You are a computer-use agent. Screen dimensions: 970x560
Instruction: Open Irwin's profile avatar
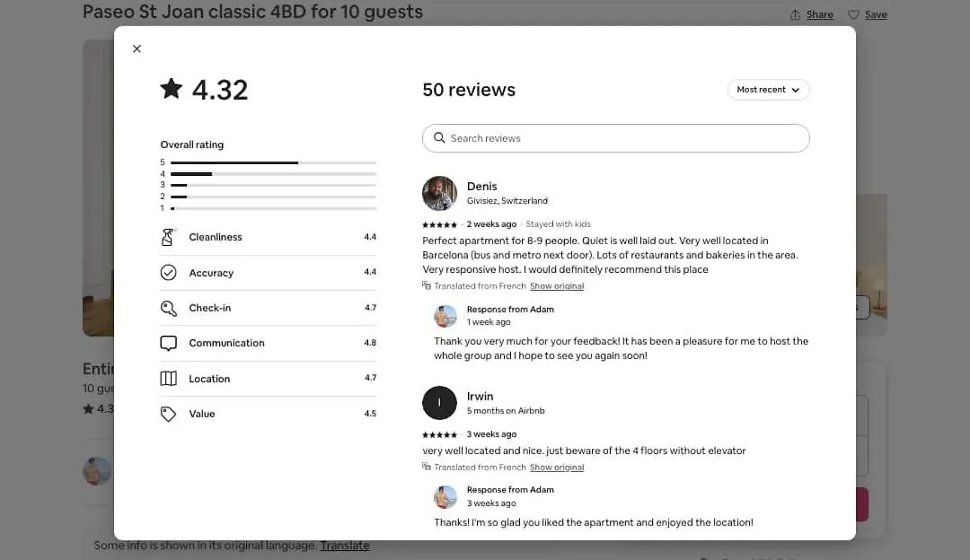click(439, 403)
